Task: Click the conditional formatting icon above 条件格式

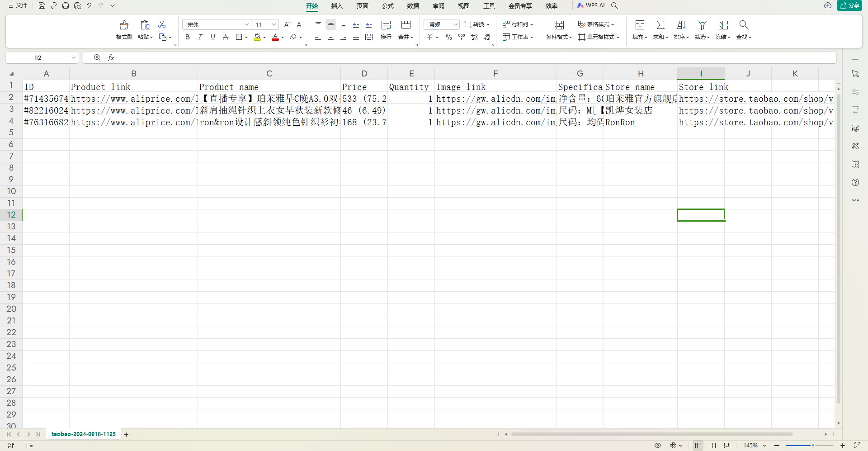Action: coord(559,25)
